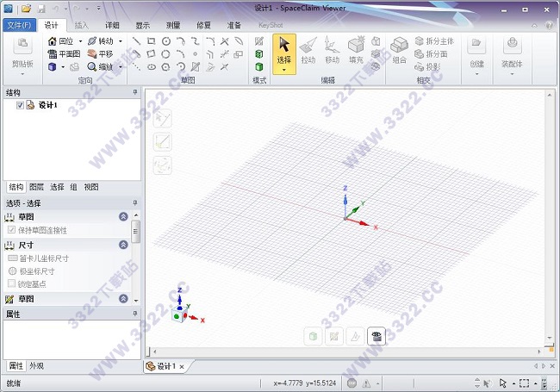
Task: Activate the 填充 fill tool
Action: tap(356, 51)
